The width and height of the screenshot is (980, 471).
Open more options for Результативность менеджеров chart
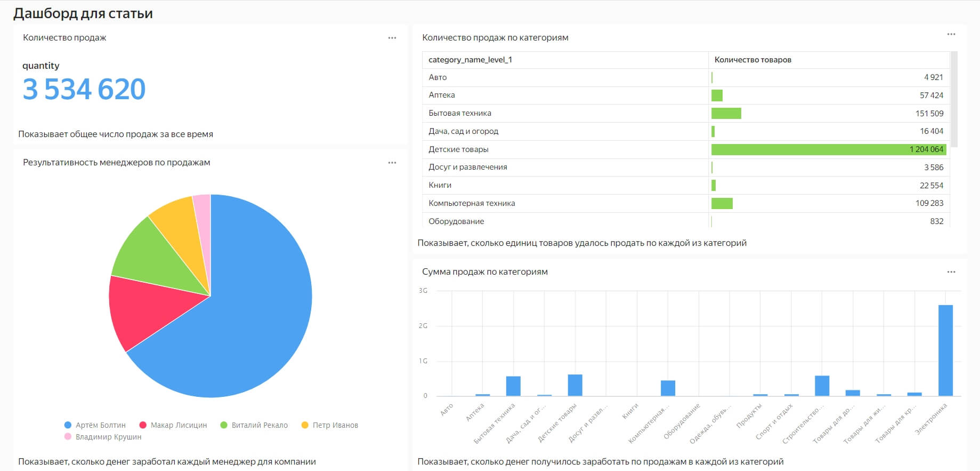tap(392, 163)
